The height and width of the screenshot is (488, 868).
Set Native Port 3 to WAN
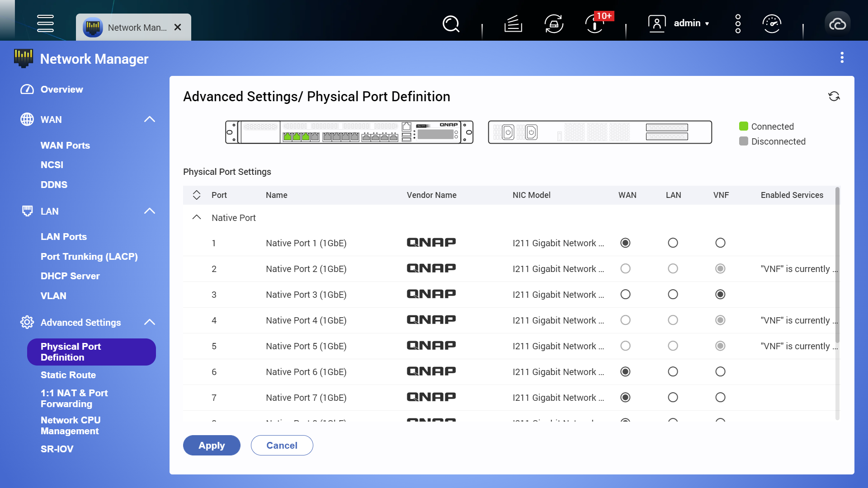(625, 295)
